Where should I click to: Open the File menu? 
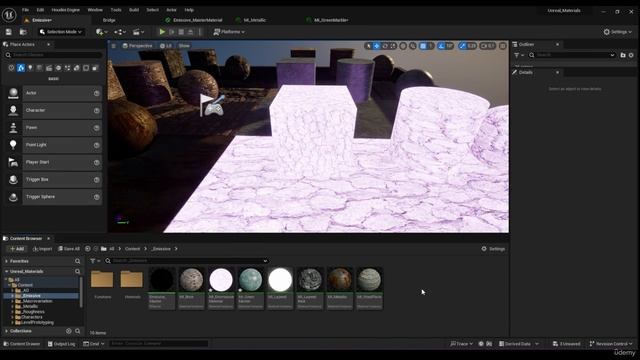click(25, 10)
